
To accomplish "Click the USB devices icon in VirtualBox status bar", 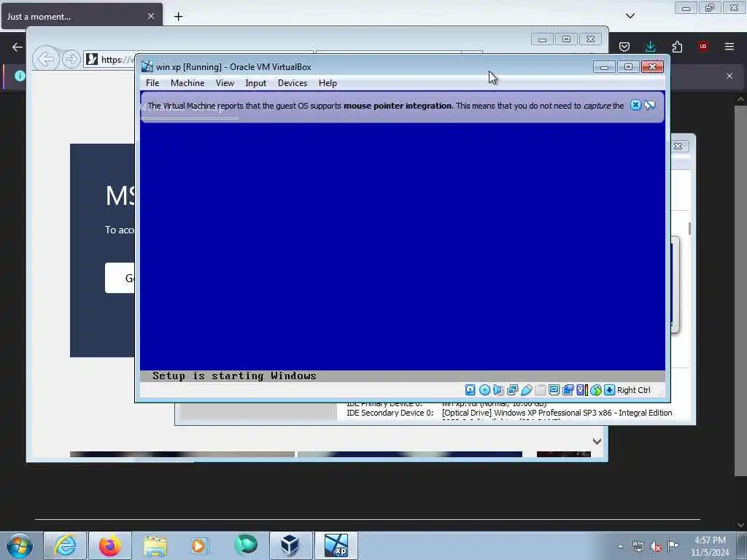I will tap(526, 390).
